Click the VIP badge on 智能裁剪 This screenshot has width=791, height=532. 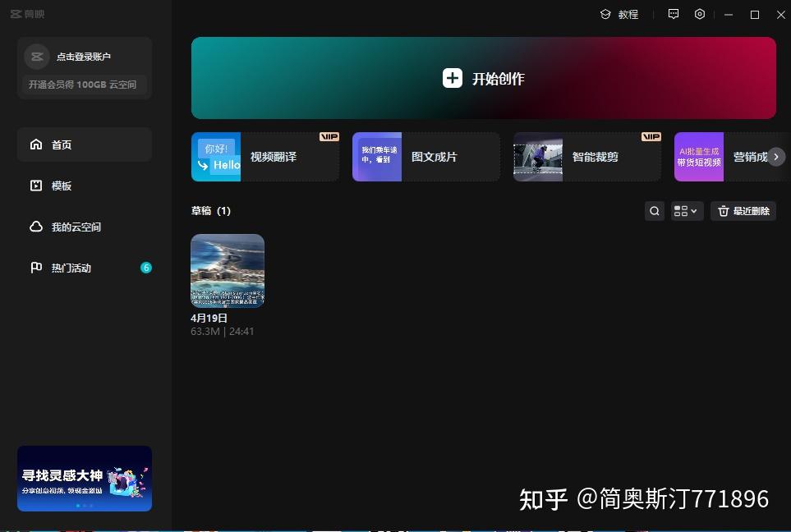[x=651, y=136]
